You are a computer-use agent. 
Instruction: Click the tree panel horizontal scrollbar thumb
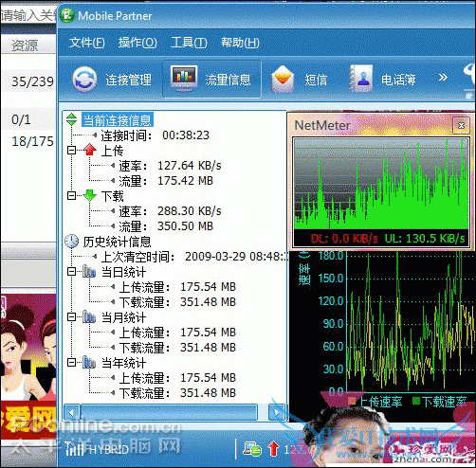(169, 412)
